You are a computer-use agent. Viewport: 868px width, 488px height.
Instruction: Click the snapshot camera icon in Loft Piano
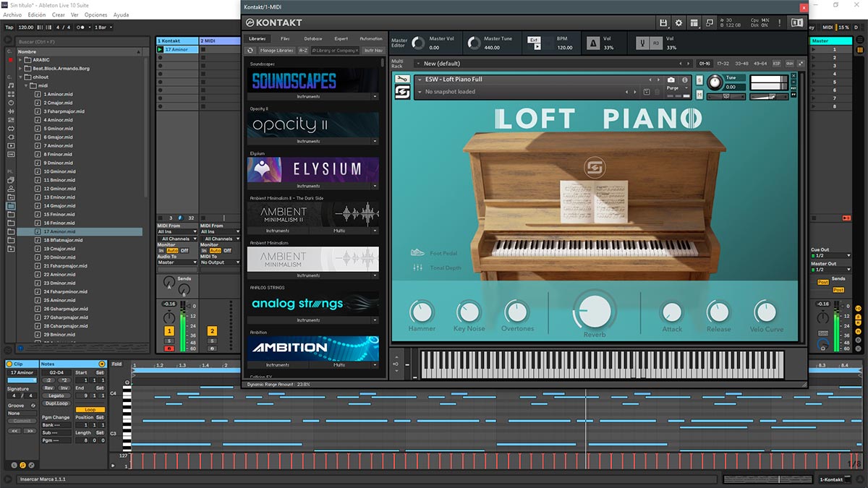(671, 80)
